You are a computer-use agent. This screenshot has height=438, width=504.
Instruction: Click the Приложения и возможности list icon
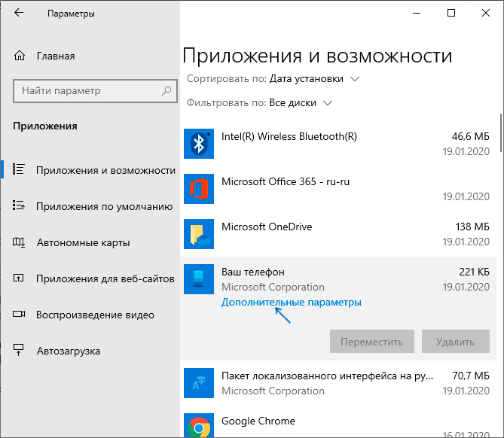coord(18,169)
